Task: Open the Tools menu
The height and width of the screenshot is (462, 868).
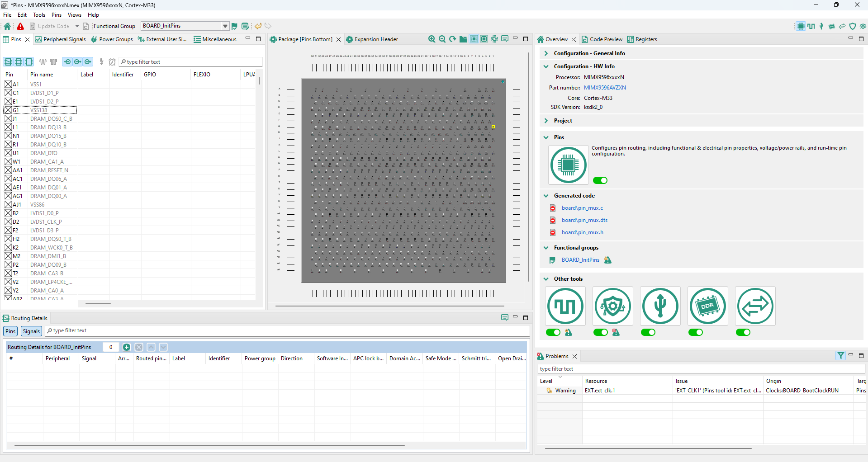Action: pos(39,14)
